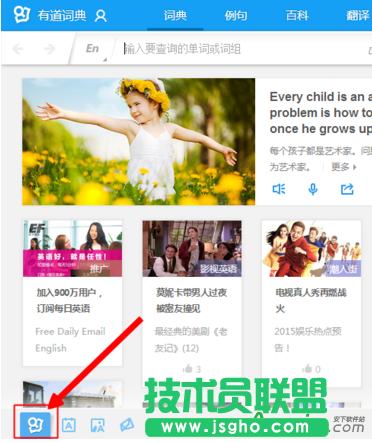Image resolution: width=372 pixels, height=443 pixels.
Task: Click the microphone icon to record sentence
Action: pos(313,189)
